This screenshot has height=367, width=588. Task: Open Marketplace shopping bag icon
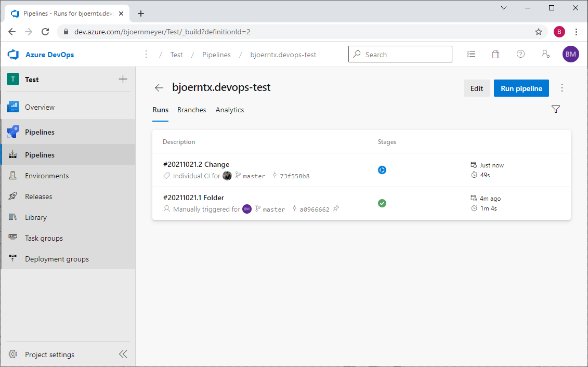coord(496,55)
